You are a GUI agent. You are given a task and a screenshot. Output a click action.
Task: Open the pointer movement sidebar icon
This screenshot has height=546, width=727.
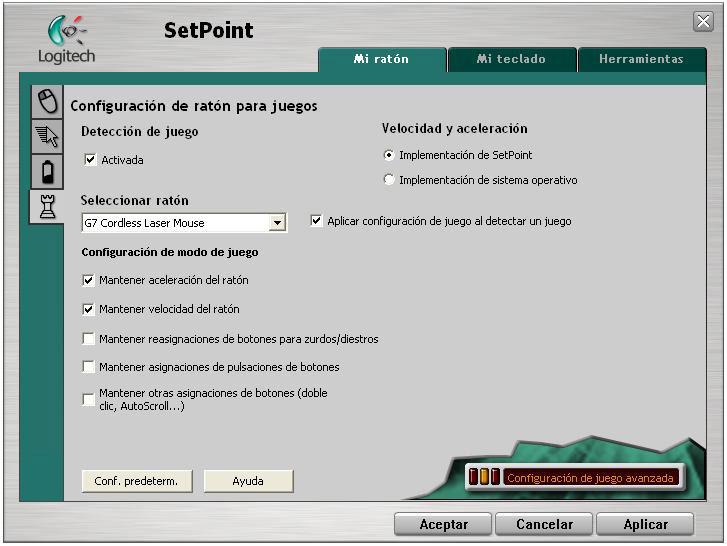46,137
